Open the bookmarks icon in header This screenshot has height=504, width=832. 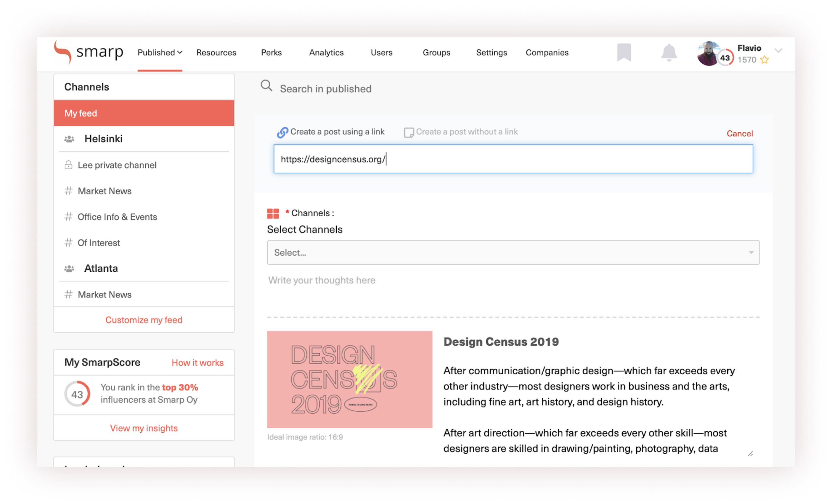[x=624, y=52]
